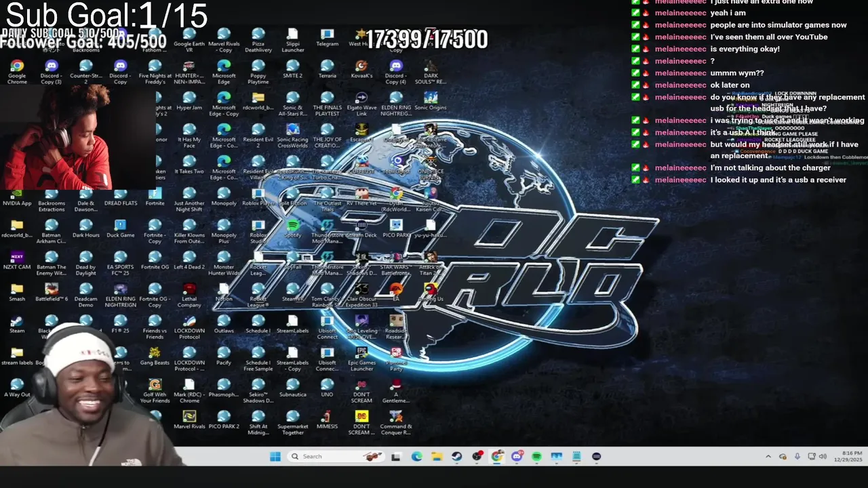Switch to Steam on the taskbar
Viewport: 868px width, 488px height.
click(457, 456)
